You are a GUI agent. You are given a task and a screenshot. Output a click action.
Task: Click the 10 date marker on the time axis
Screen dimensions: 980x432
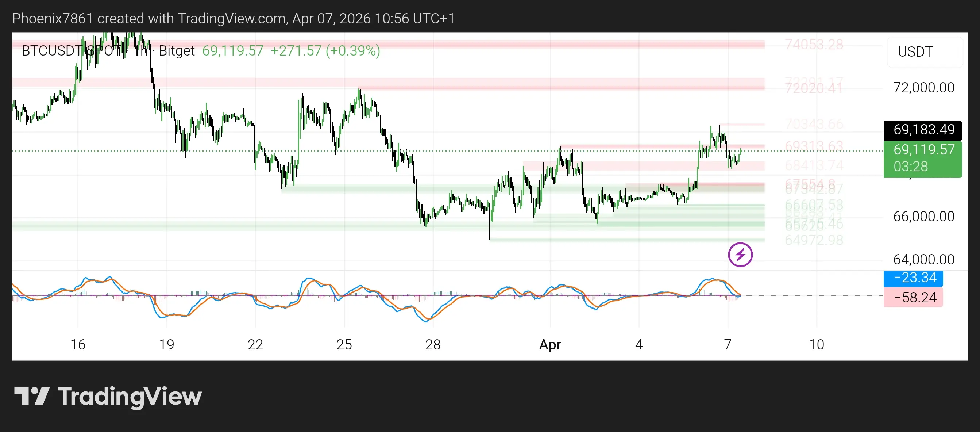pos(816,344)
